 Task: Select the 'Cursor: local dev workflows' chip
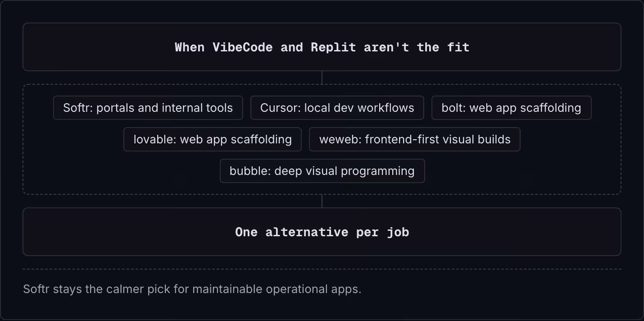tap(337, 108)
